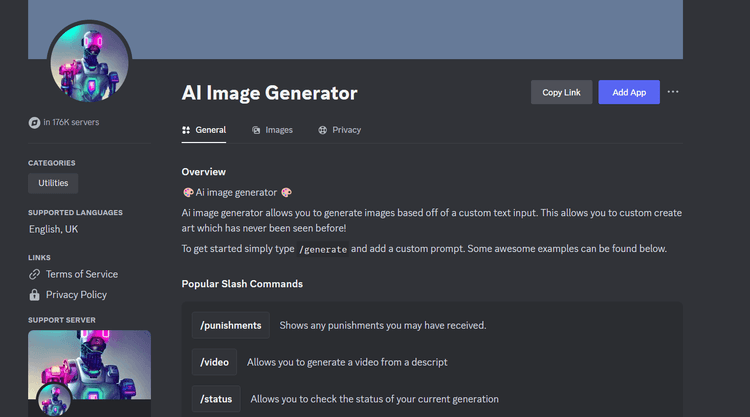Click the 'LINKS' sidebar label
This screenshot has width=750, height=417.
pos(39,257)
